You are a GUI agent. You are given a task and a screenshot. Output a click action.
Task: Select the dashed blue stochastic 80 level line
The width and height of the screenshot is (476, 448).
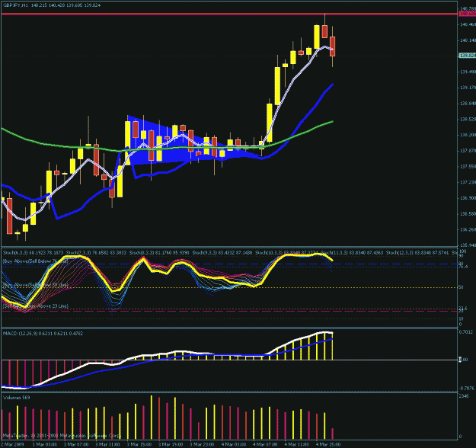(x=229, y=264)
